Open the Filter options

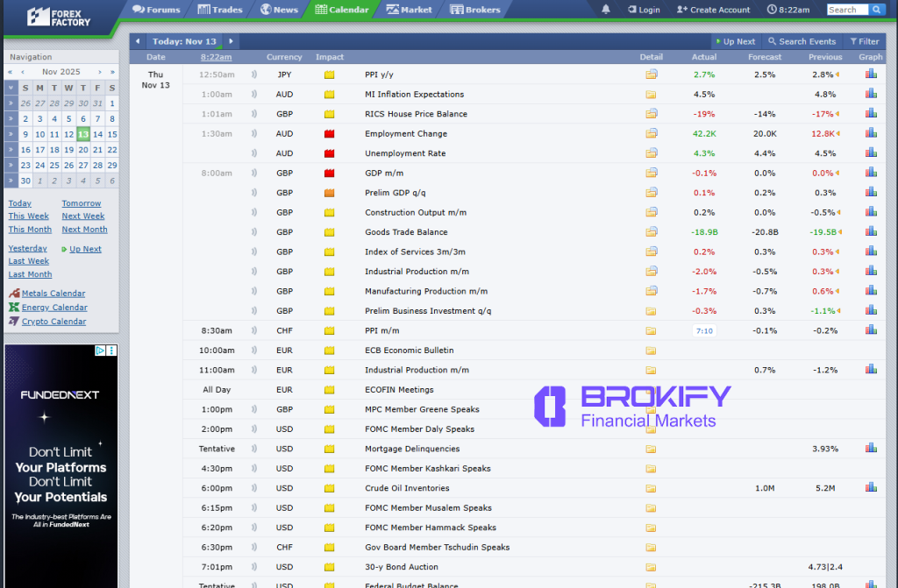pyautogui.click(x=864, y=41)
